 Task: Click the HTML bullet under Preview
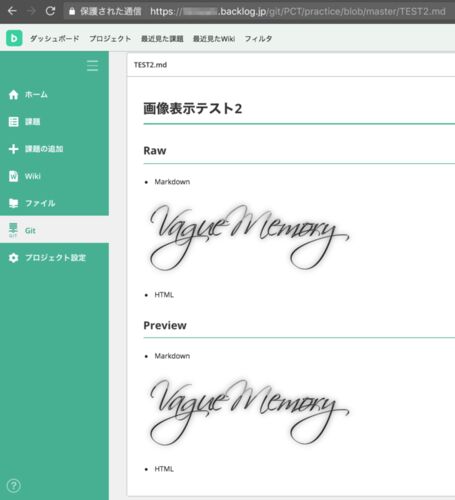[x=164, y=469]
